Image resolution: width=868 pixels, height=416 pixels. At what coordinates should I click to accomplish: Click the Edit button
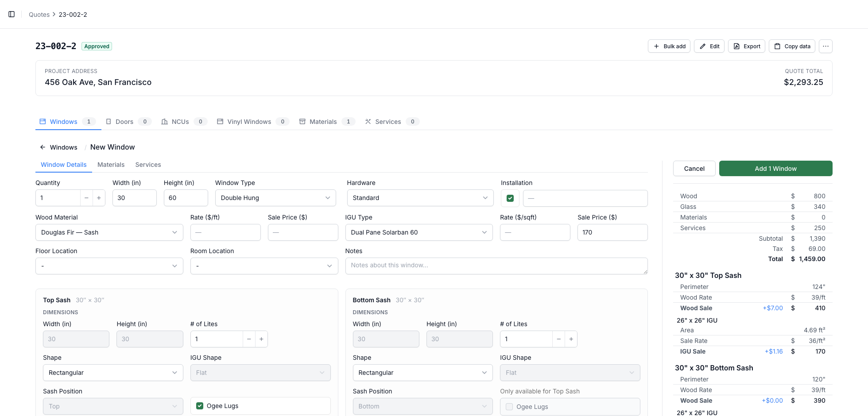[x=709, y=46]
